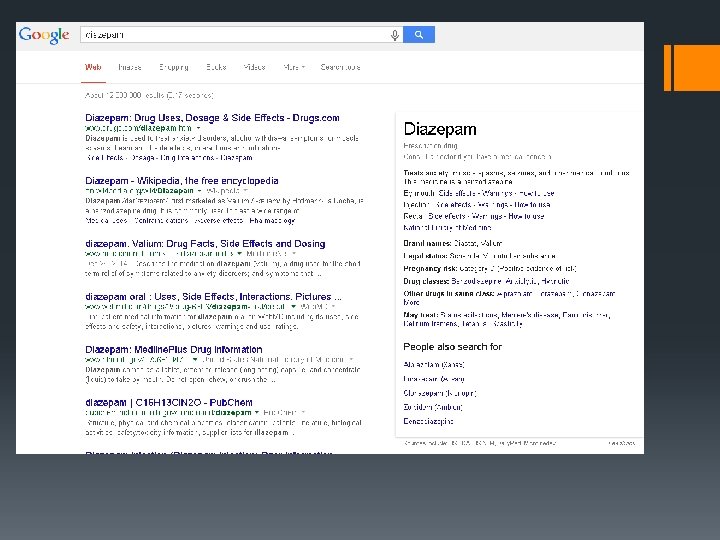Click the blue magnifier search button
The width and height of the screenshot is (720, 540).
(419, 34)
